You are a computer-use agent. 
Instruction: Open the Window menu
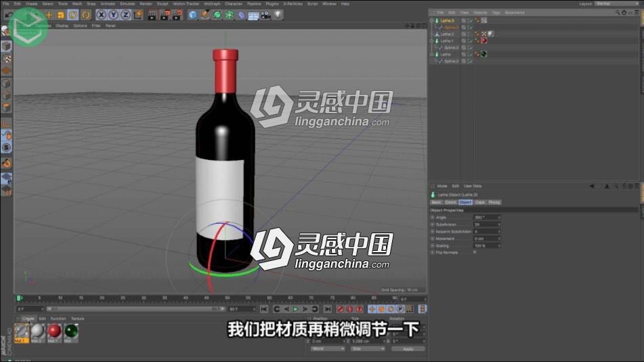coord(329,3)
